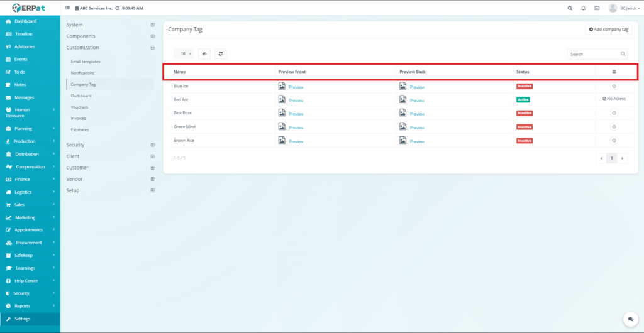644x333 pixels.
Task: Open the rows-per-page dropdown showing 10
Action: [183, 54]
